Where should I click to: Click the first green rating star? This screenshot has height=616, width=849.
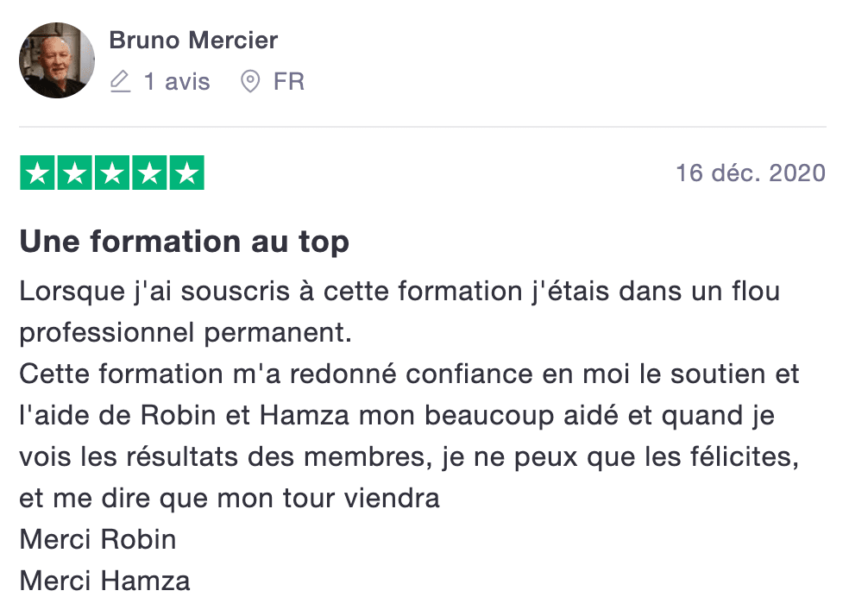point(37,173)
